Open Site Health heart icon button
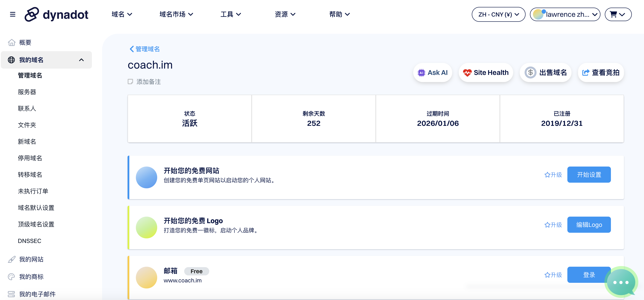 [467, 72]
